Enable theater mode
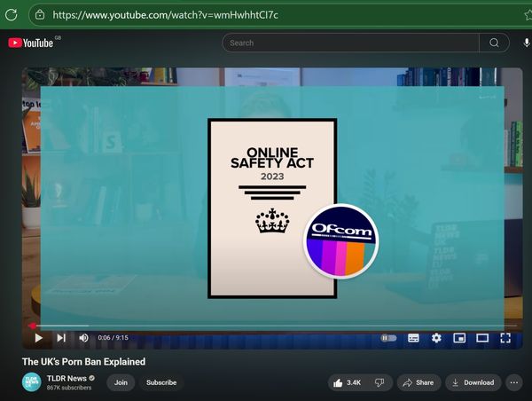 coord(482,338)
